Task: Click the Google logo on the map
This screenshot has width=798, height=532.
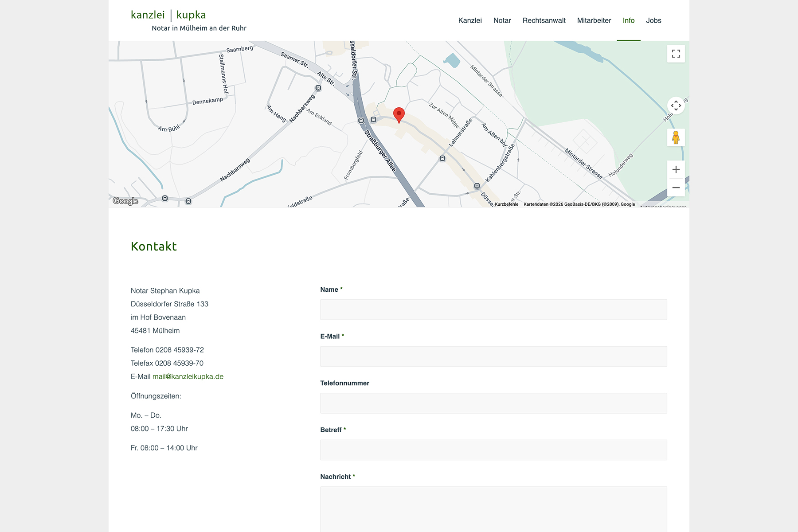Action: tap(125, 201)
